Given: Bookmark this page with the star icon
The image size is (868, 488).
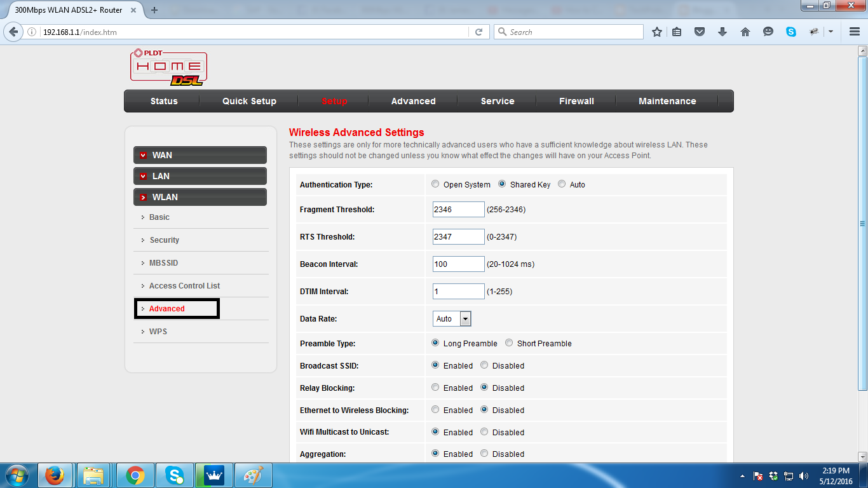Looking at the screenshot, I should click(657, 32).
